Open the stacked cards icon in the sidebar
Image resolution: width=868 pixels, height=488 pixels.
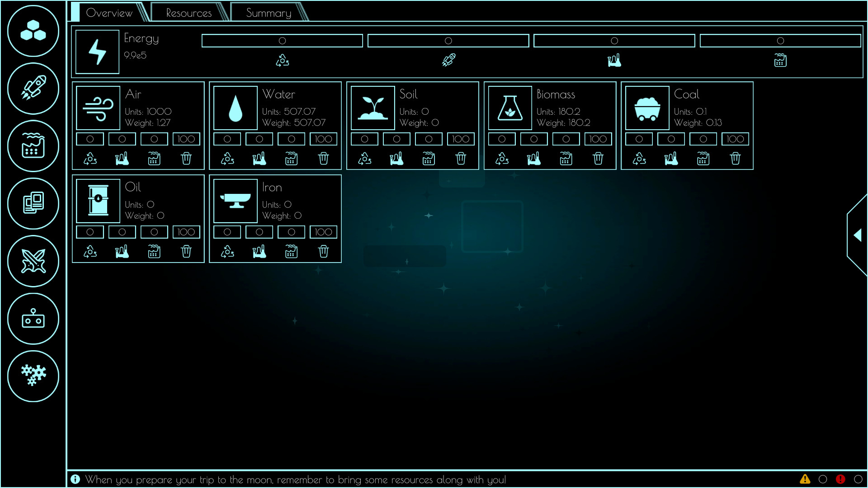click(33, 203)
